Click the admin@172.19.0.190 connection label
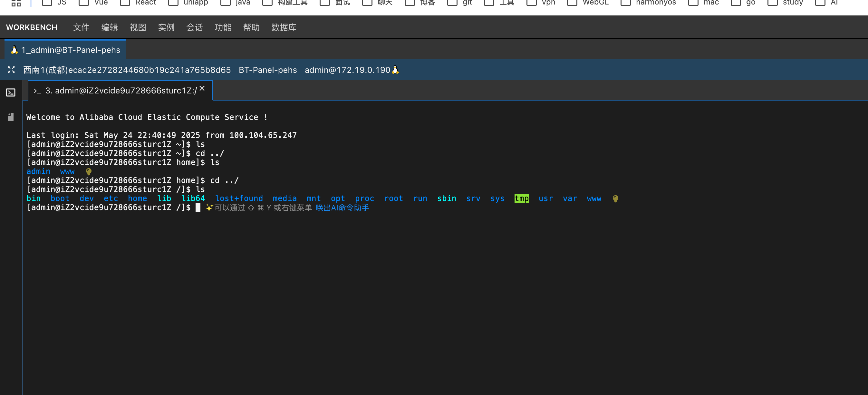This screenshot has width=868, height=395. 347,70
